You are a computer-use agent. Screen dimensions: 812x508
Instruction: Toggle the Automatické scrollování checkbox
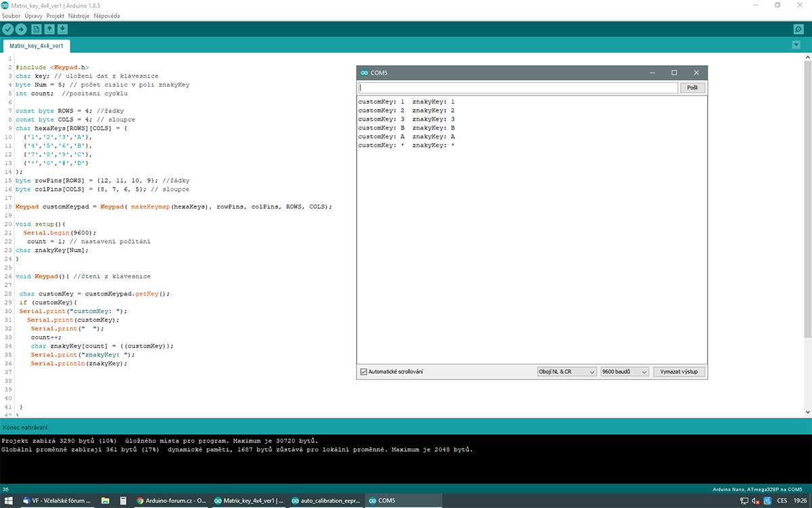coord(364,372)
